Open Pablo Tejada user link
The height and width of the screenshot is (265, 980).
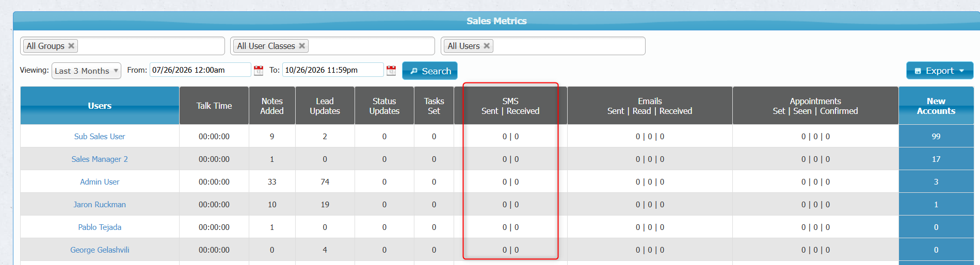point(100,227)
